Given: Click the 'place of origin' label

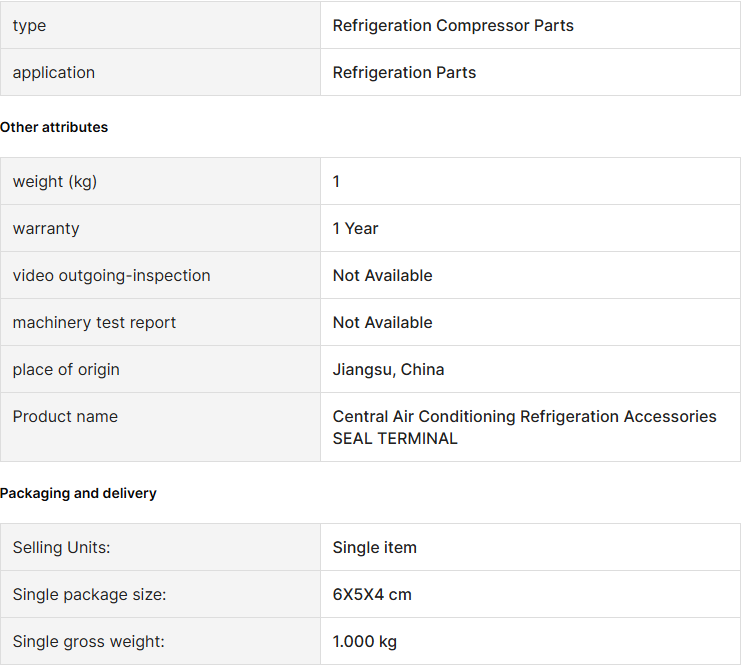Looking at the screenshot, I should click(x=66, y=370).
